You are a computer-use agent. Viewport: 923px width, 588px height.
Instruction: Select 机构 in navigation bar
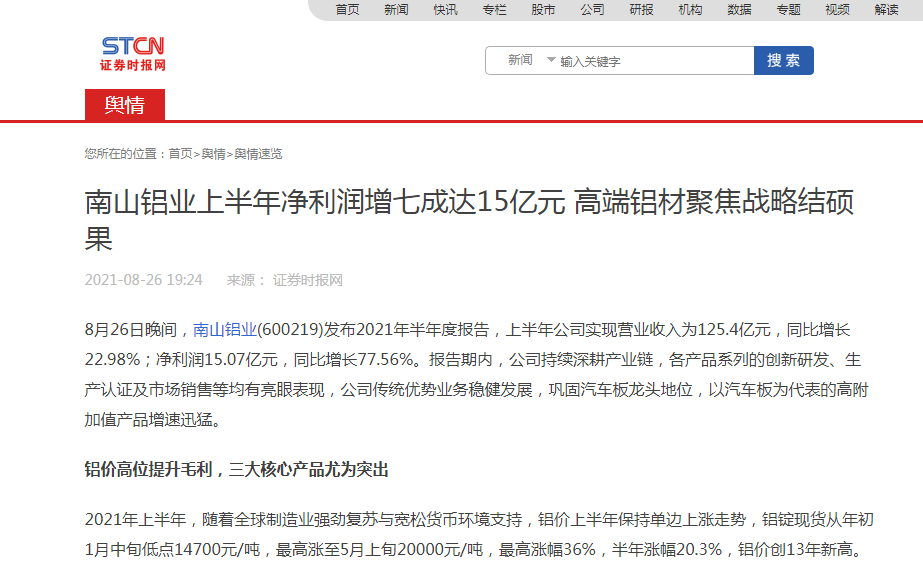click(690, 10)
